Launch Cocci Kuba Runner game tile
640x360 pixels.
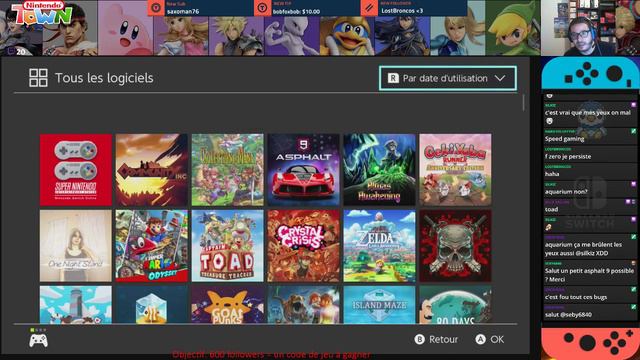pos(455,170)
